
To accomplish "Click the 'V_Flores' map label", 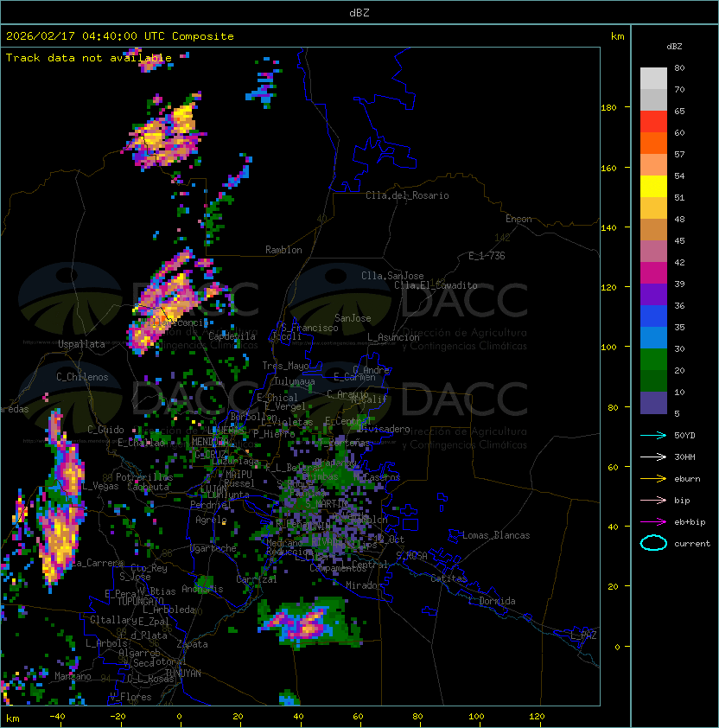I will coord(130,697).
